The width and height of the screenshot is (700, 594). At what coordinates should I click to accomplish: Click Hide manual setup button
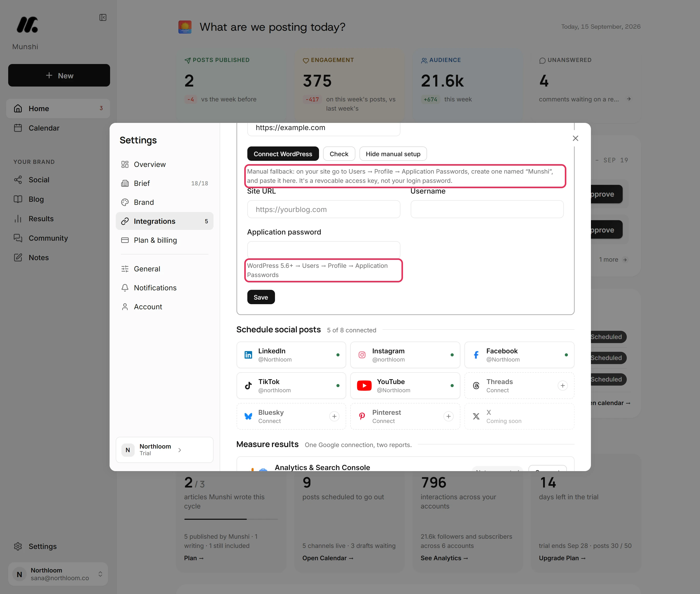point(393,154)
